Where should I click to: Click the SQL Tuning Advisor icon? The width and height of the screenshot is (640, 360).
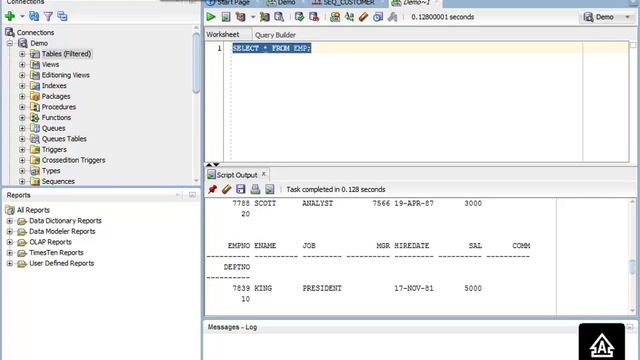pos(279,17)
